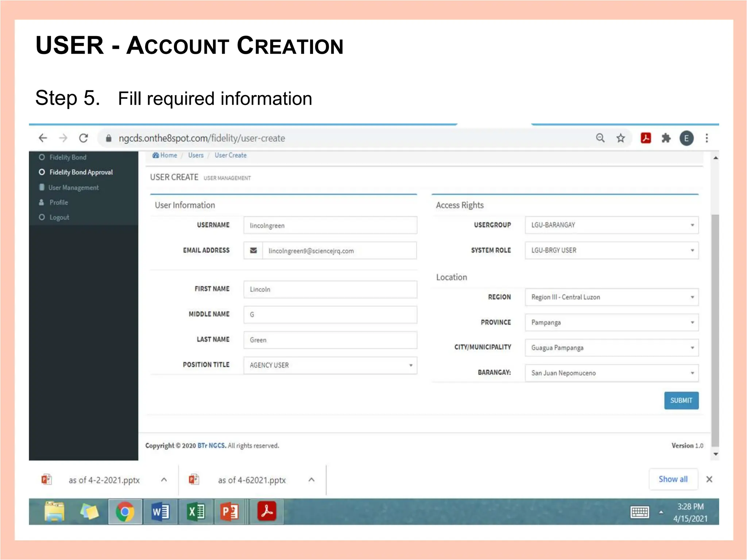
Task: Expand the USERGROUP dropdown
Action: coord(612,225)
